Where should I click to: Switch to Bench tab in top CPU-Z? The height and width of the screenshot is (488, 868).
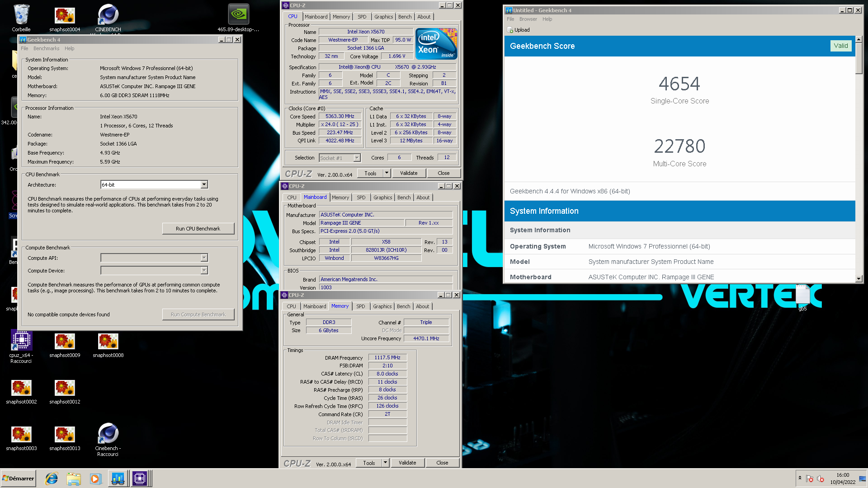click(x=405, y=17)
